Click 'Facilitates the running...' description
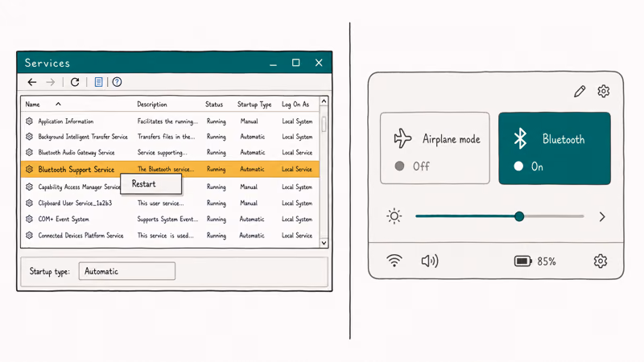Image resolution: width=644 pixels, height=362 pixels. point(167,121)
